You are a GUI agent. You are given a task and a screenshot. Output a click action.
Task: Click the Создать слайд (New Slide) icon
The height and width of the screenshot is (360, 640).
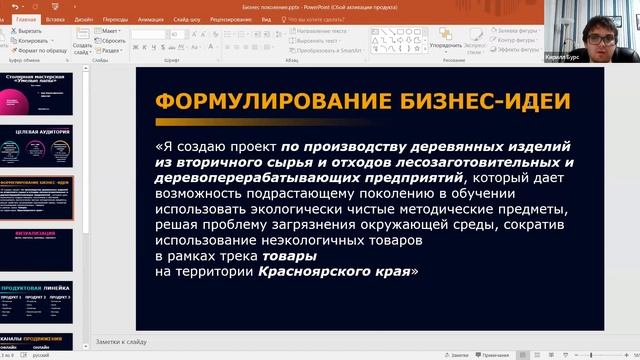coord(82,35)
